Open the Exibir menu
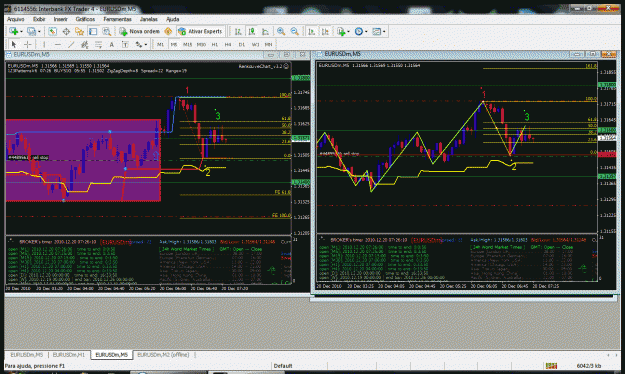625x374 pixels. tap(39, 19)
